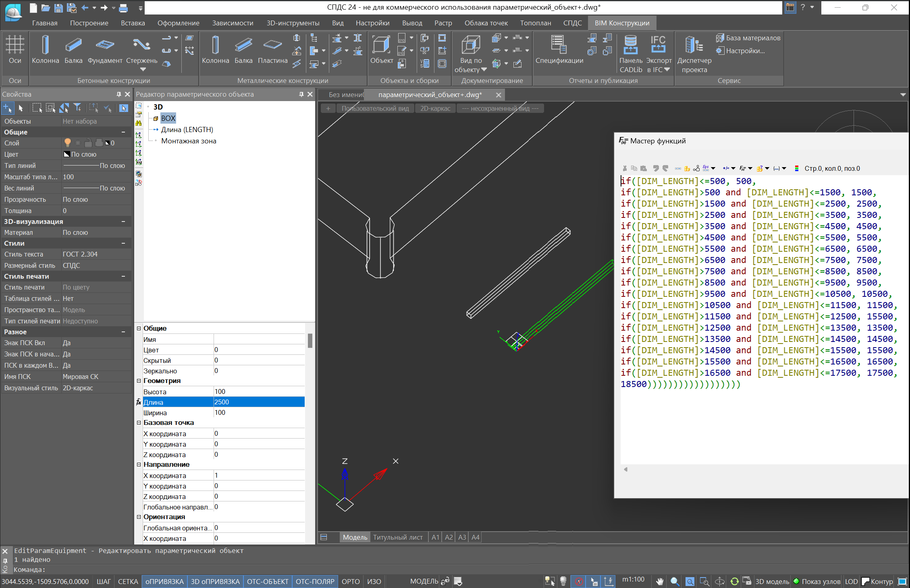The image size is (910, 588).
Task: Open Настройки... in Сервис group
Action: [740, 51]
